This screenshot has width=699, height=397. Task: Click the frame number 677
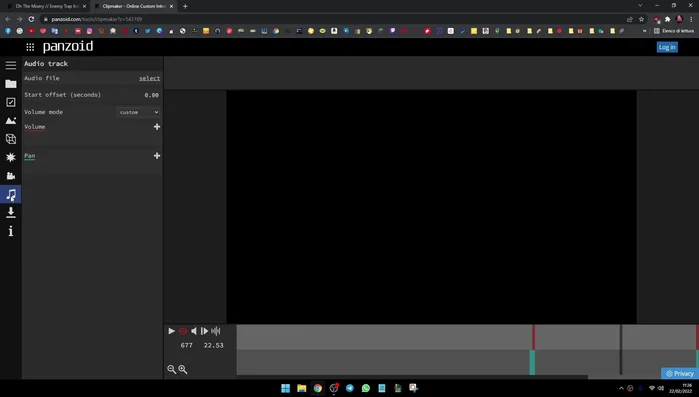coord(186,345)
